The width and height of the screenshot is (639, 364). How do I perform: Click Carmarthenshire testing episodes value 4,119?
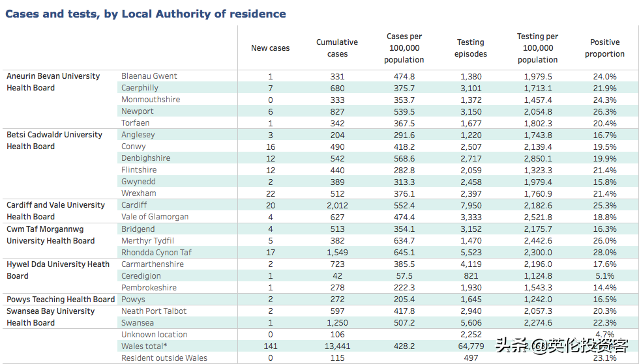(x=471, y=264)
